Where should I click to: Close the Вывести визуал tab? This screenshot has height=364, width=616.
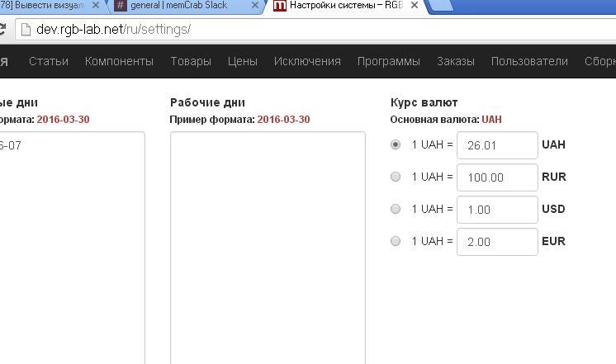click(x=97, y=6)
